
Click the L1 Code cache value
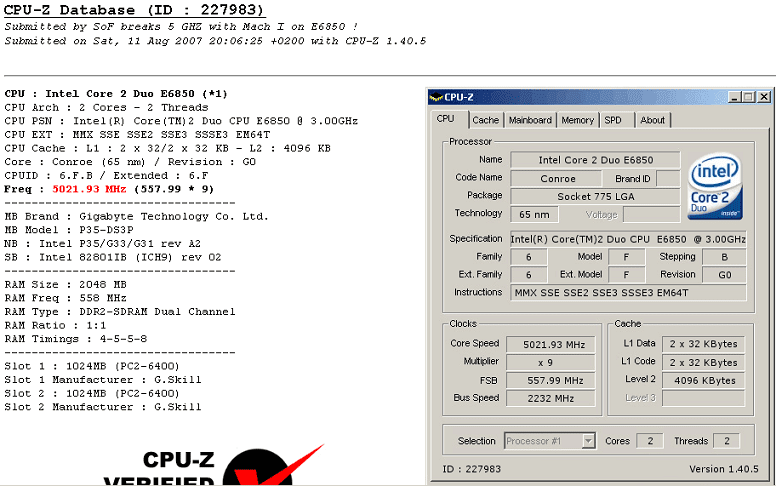click(703, 362)
